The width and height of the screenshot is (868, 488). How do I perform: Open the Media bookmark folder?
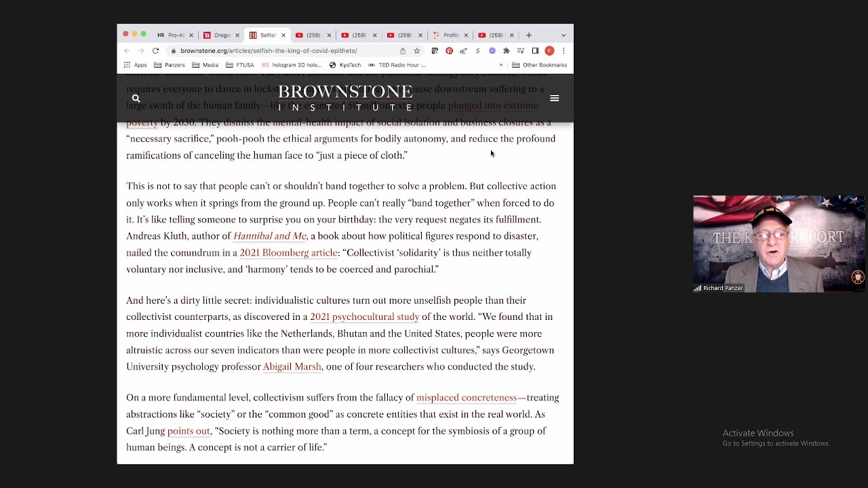coord(205,65)
